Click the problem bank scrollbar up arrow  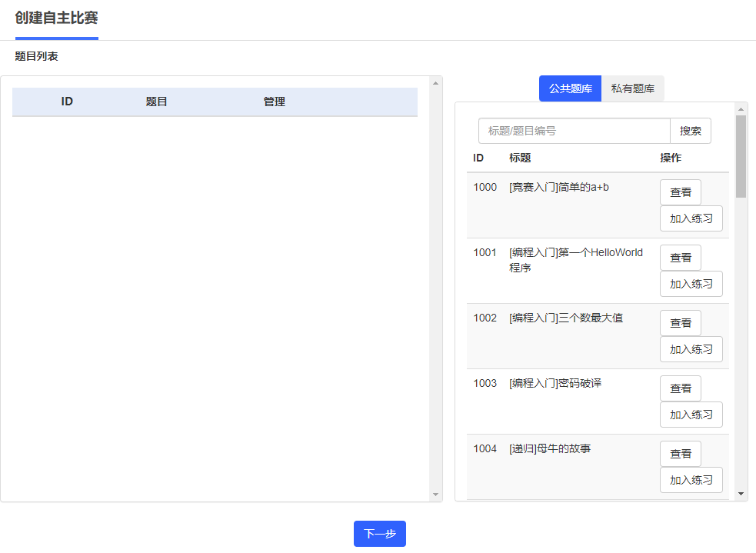coord(741,109)
